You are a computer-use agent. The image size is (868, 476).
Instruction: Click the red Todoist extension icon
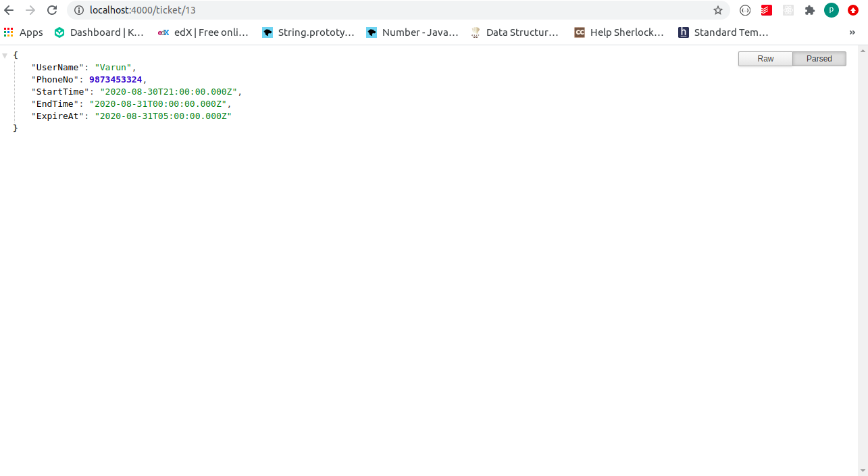[x=767, y=10]
